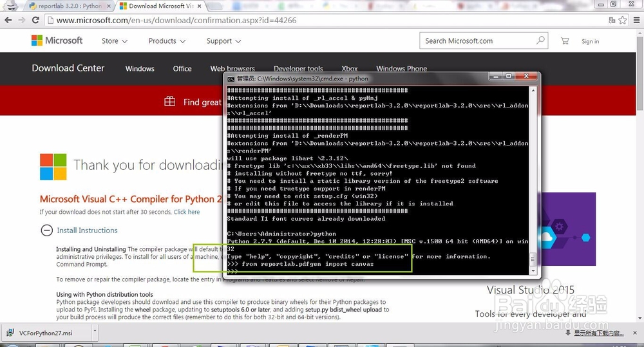Click the VCForPython27.msi file icon
The height and width of the screenshot is (347, 644).
tap(10, 333)
